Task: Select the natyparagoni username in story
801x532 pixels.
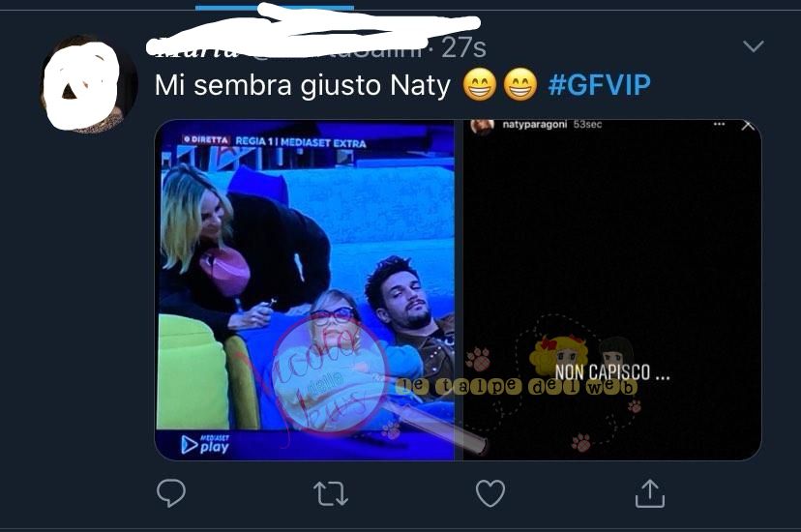Action: point(534,124)
